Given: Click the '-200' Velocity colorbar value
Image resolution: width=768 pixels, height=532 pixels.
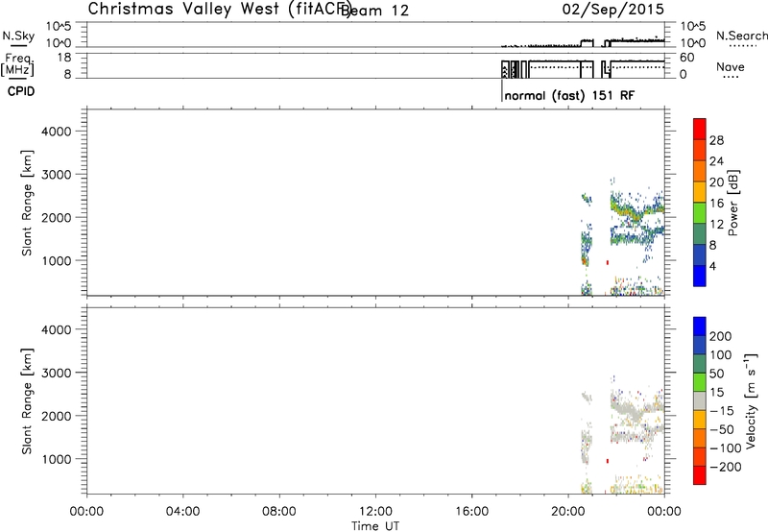Looking at the screenshot, I should [726, 467].
